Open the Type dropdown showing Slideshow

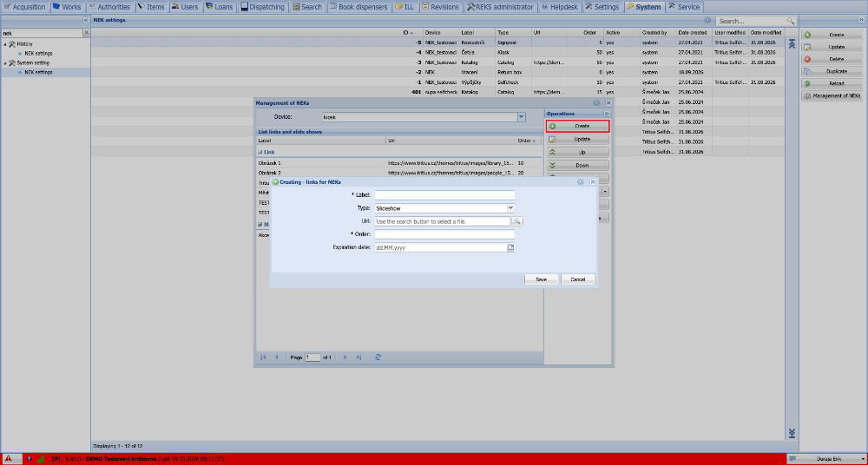pos(510,208)
